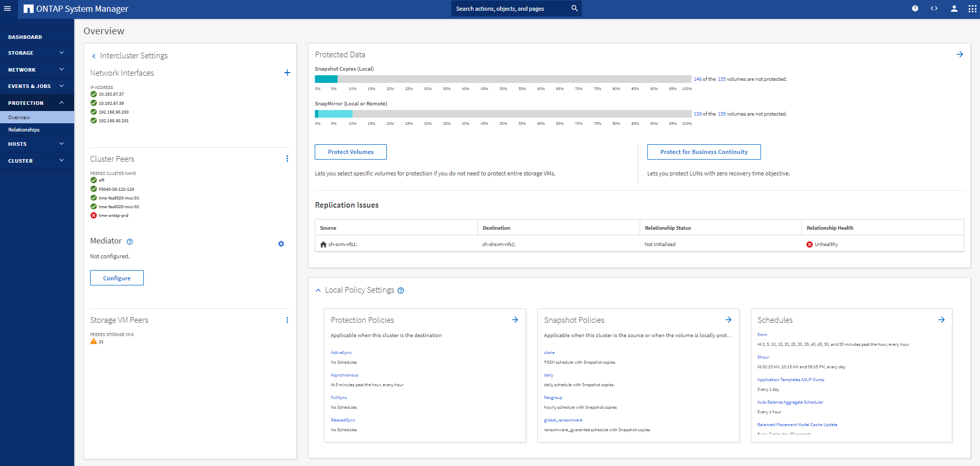
Task: Click Protect for Business Continuity button
Action: click(704, 152)
